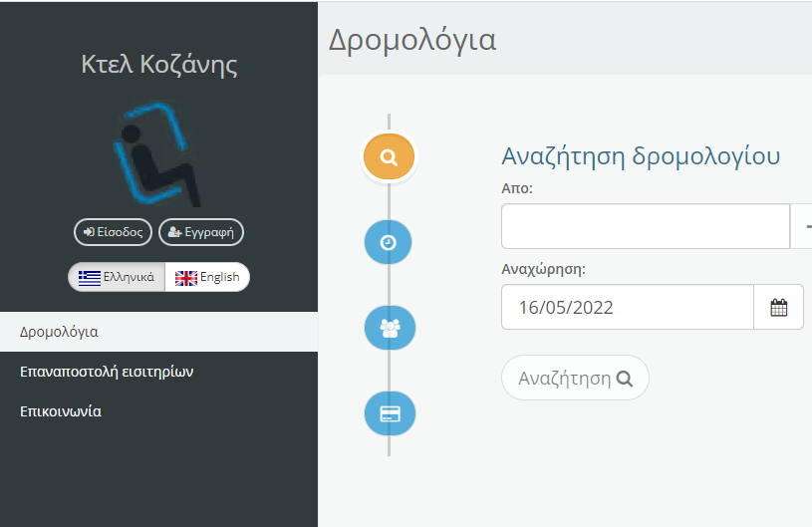
Task: Click the Δρομολόγια page heading
Action: pos(412,40)
